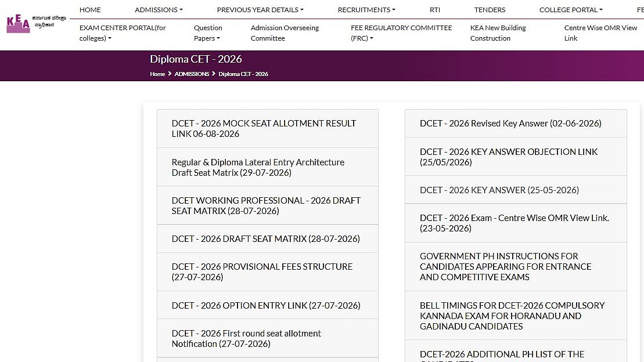Open DCET-2026 Additional PH List link
644x362 pixels.
(516, 352)
